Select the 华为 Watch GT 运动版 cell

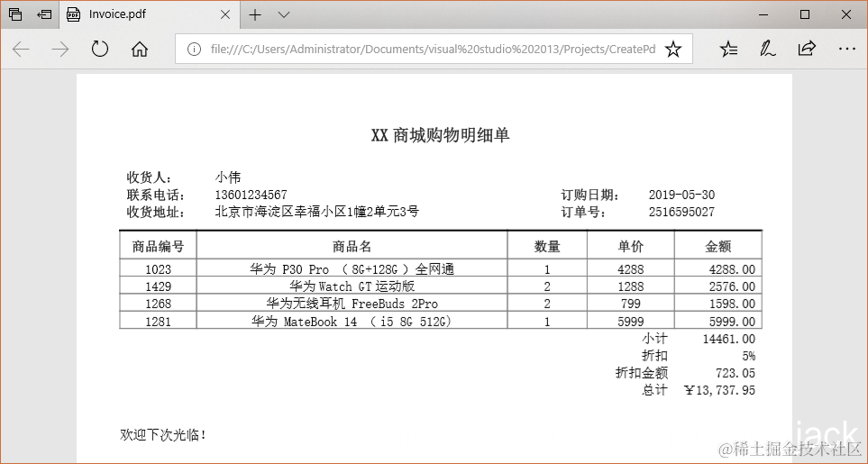(x=352, y=287)
